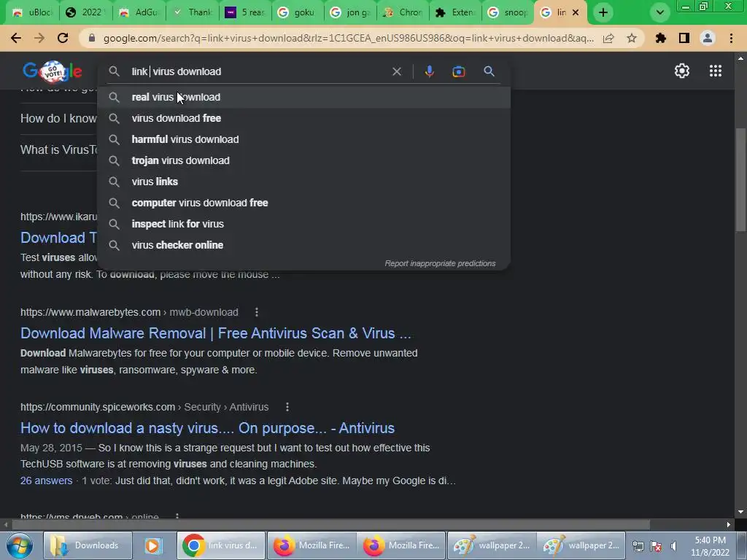Click the scroll-down arrow of page scrollbar
747x560 pixels.
click(x=740, y=512)
